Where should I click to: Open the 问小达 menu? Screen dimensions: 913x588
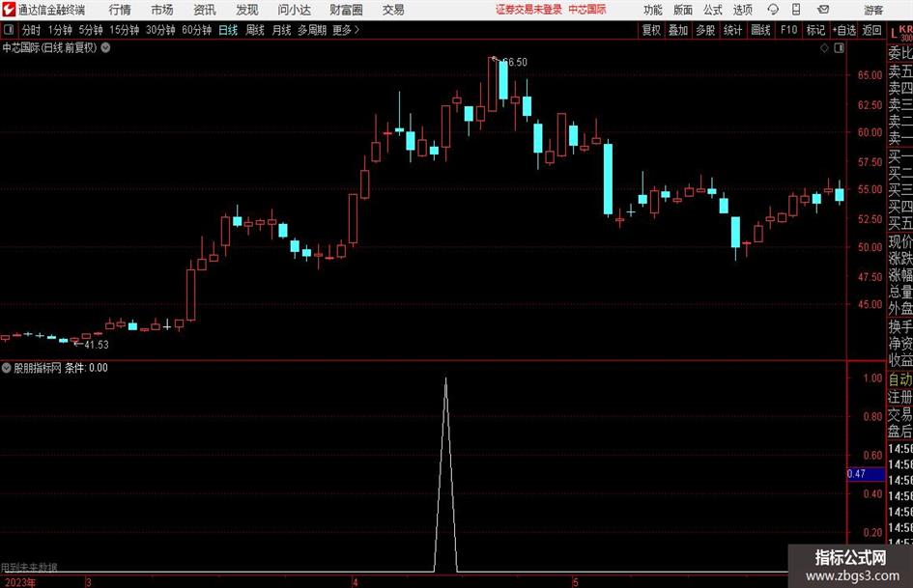tap(294, 10)
